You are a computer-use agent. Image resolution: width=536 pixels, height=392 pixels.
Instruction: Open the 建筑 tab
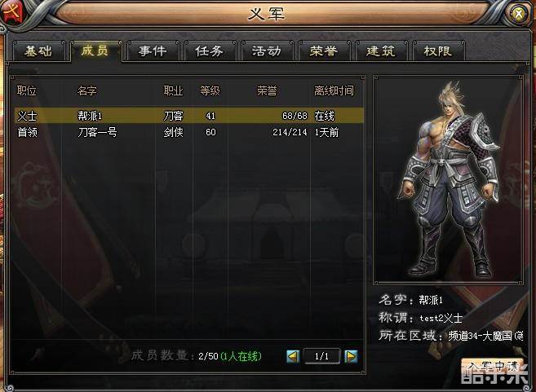[x=381, y=51]
